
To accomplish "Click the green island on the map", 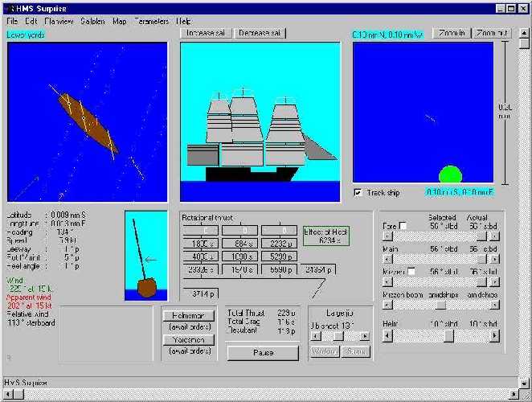I will [x=451, y=174].
